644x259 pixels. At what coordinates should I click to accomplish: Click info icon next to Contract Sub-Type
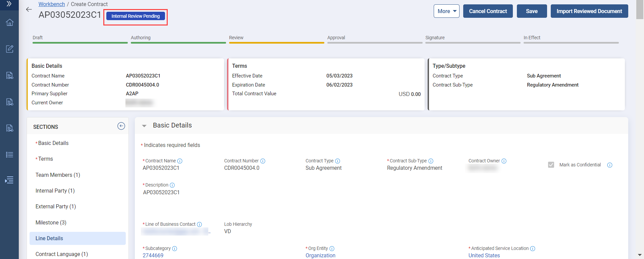(431, 161)
